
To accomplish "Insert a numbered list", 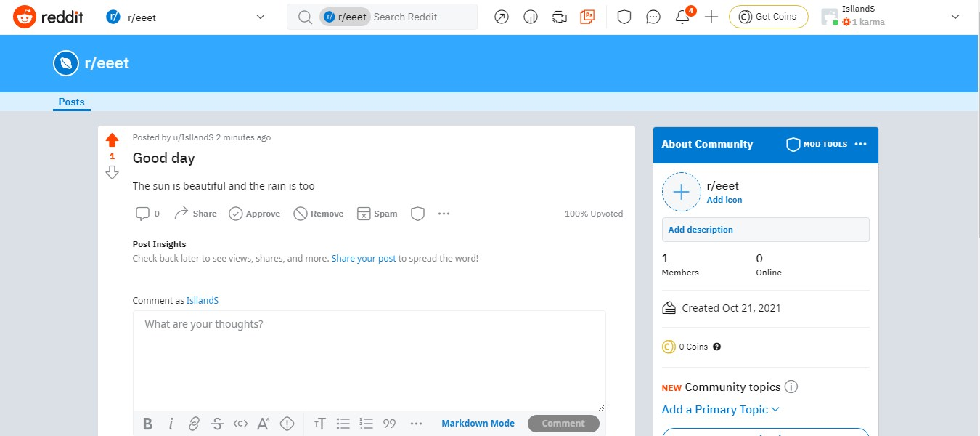I will click(367, 424).
